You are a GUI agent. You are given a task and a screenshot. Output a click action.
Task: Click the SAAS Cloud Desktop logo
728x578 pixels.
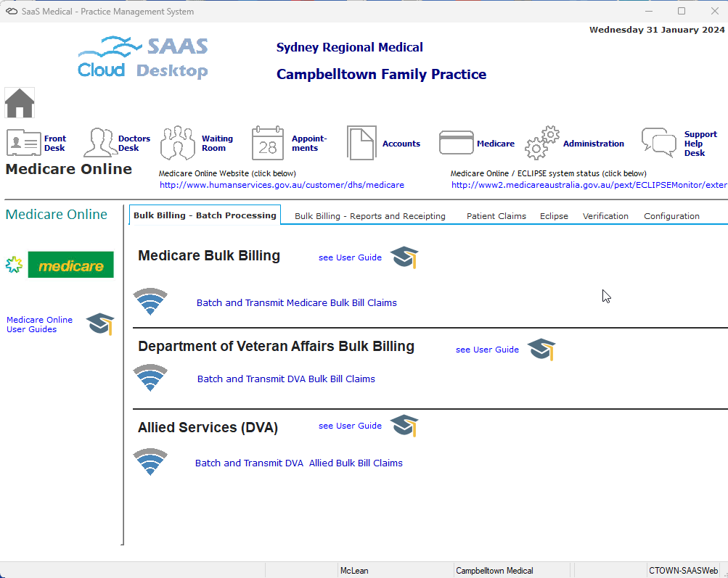143,57
